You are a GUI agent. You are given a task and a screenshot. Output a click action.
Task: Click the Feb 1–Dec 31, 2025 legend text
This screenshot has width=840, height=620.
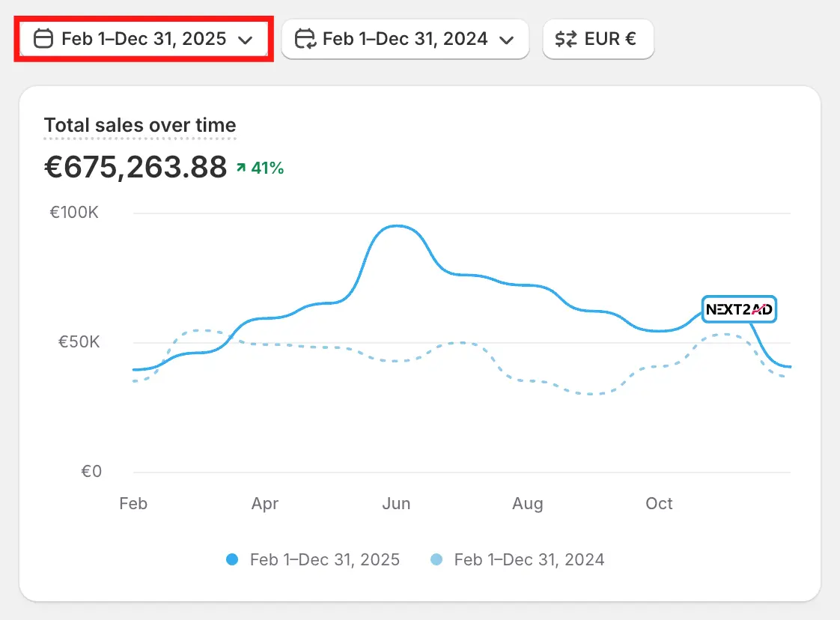(x=325, y=559)
